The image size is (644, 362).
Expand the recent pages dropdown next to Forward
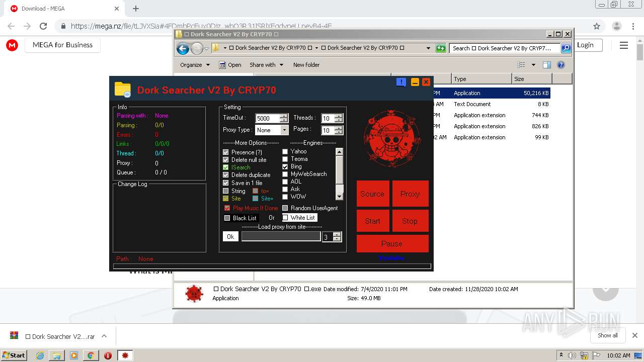(x=206, y=49)
